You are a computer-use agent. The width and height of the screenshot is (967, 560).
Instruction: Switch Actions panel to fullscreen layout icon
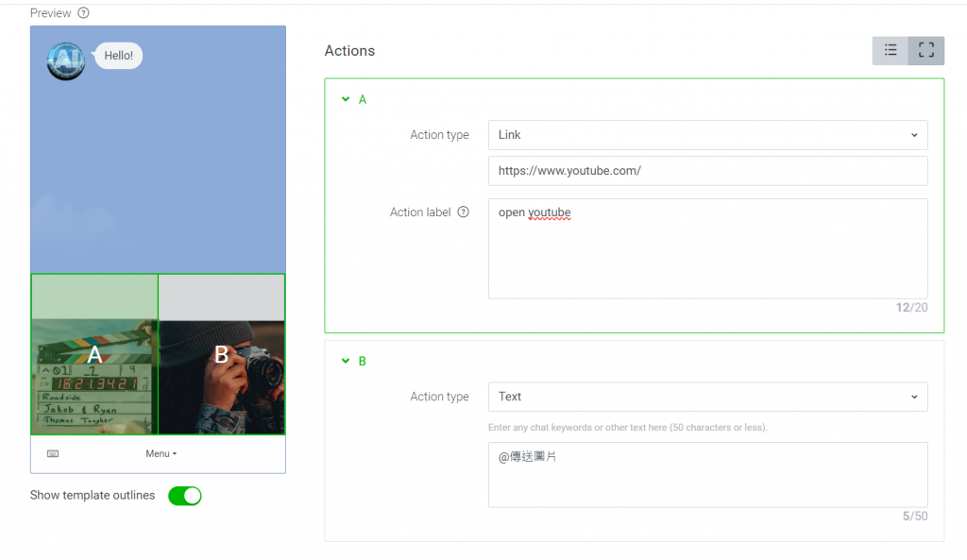coord(925,51)
